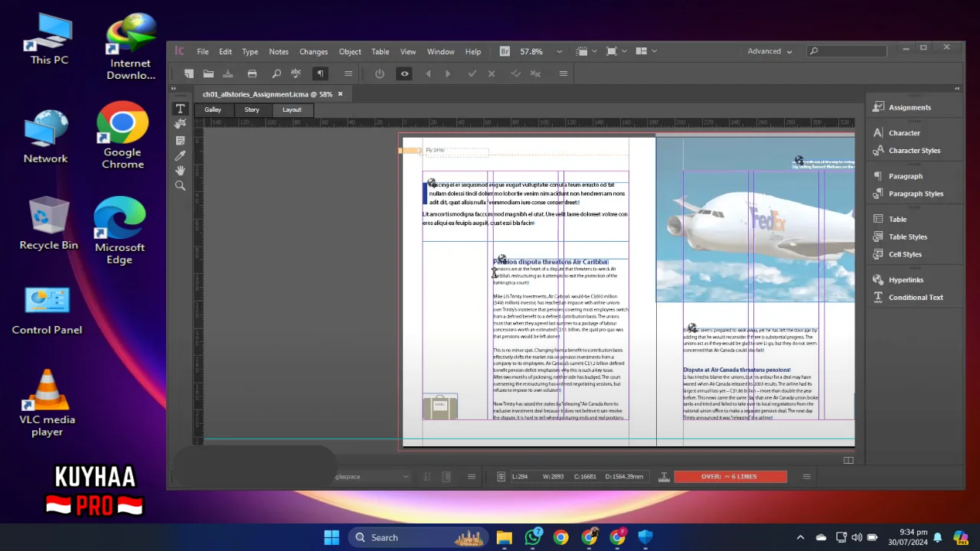Open the Edit menu
The height and width of the screenshot is (551, 980).
(x=225, y=51)
